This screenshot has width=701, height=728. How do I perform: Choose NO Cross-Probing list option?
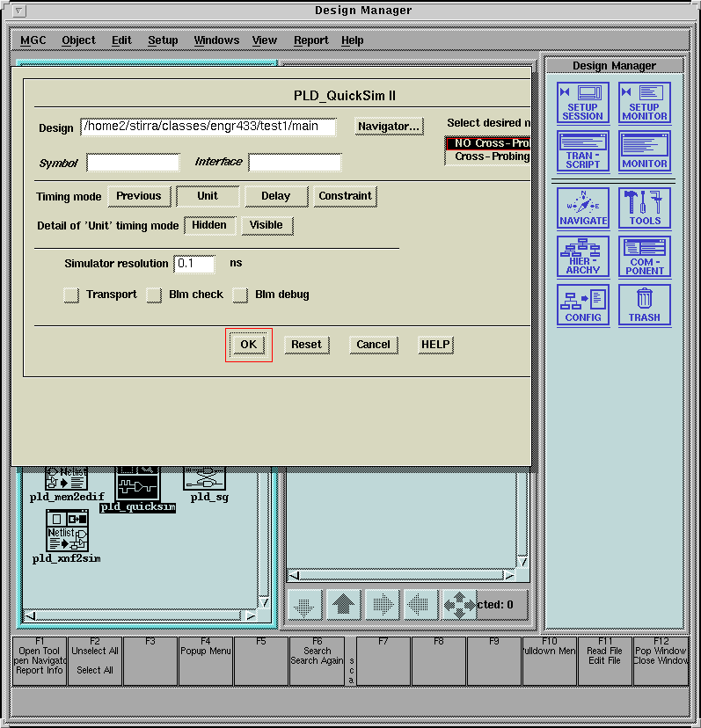[489, 143]
